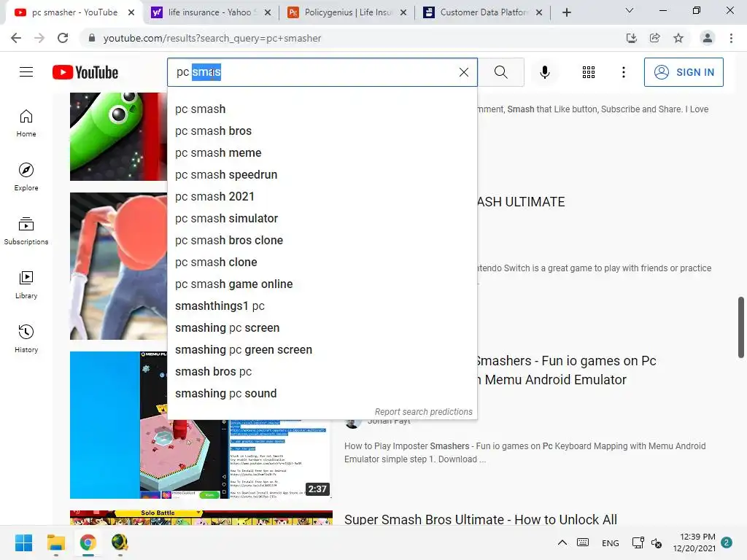The height and width of the screenshot is (560, 747).
Task: Open the taskbar clock showing 12:39 PM
Action: coord(694,542)
